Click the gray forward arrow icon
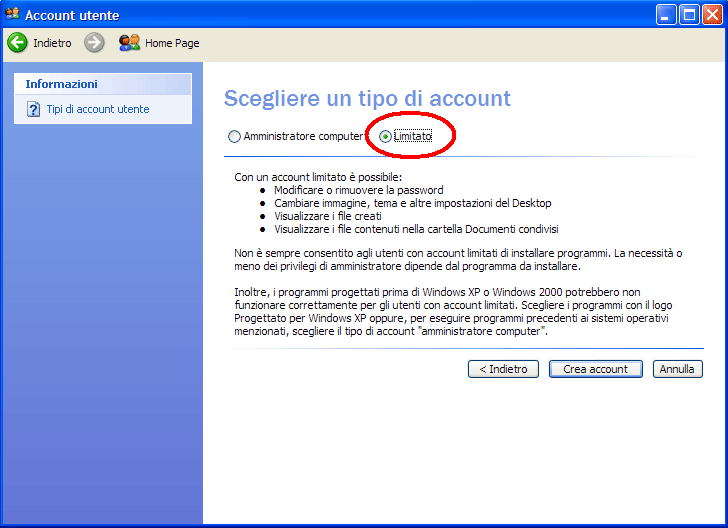 click(94, 43)
